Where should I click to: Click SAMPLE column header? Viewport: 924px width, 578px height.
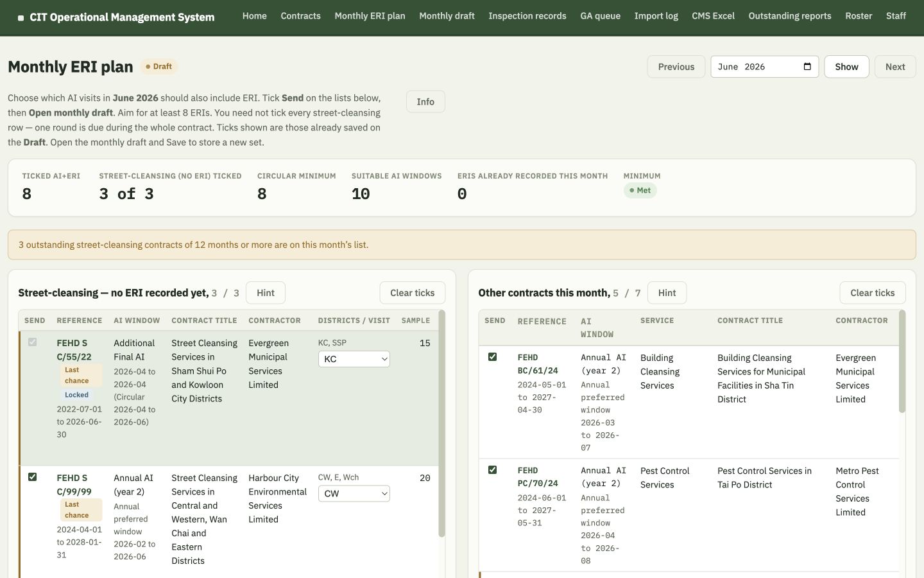coord(416,320)
